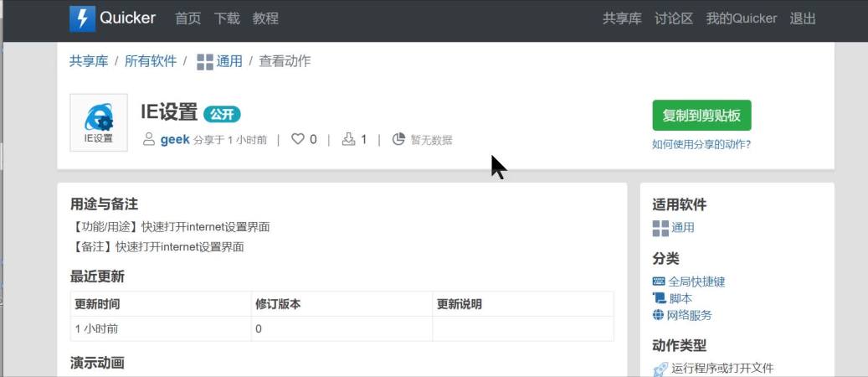The width and height of the screenshot is (868, 377).
Task: Click the keyboard icon for 全局快捷键
Action: [659, 281]
